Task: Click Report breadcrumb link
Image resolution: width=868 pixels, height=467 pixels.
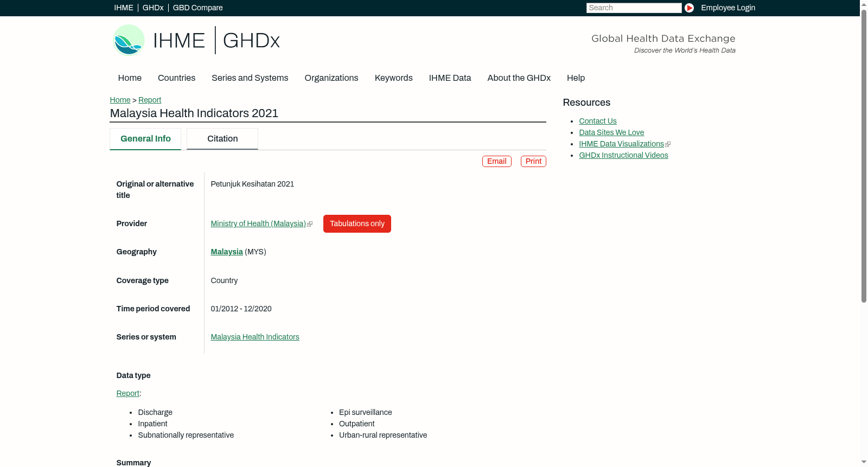Action: point(150,100)
